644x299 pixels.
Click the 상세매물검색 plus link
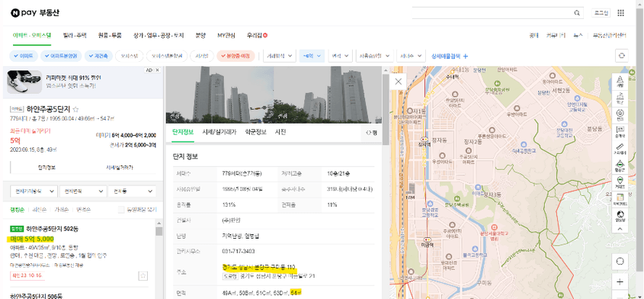(450, 56)
